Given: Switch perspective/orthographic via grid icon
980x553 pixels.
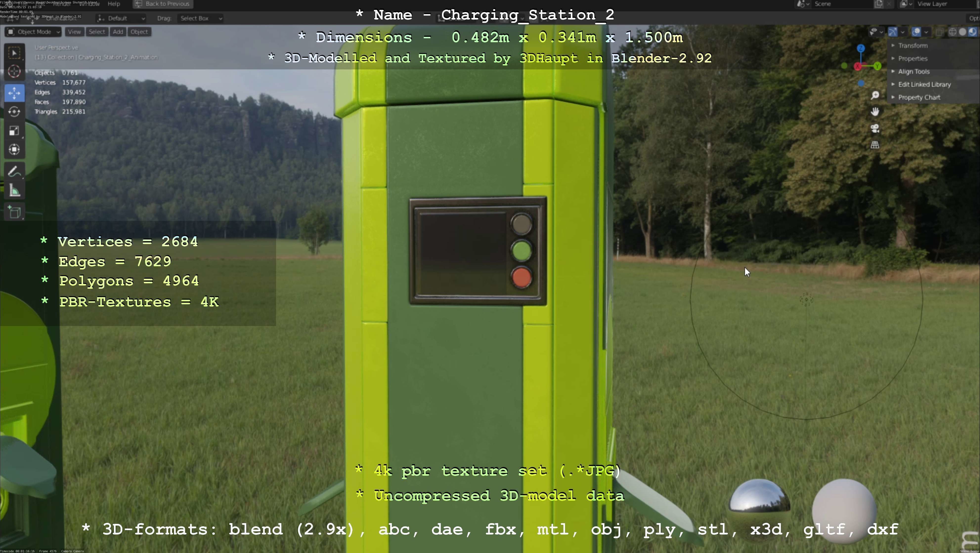Looking at the screenshot, I should coord(875,145).
